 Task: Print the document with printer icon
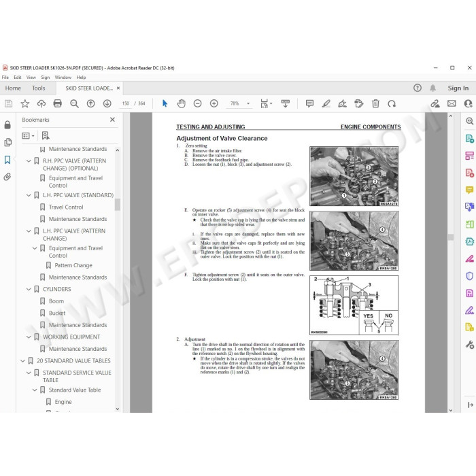(x=57, y=104)
